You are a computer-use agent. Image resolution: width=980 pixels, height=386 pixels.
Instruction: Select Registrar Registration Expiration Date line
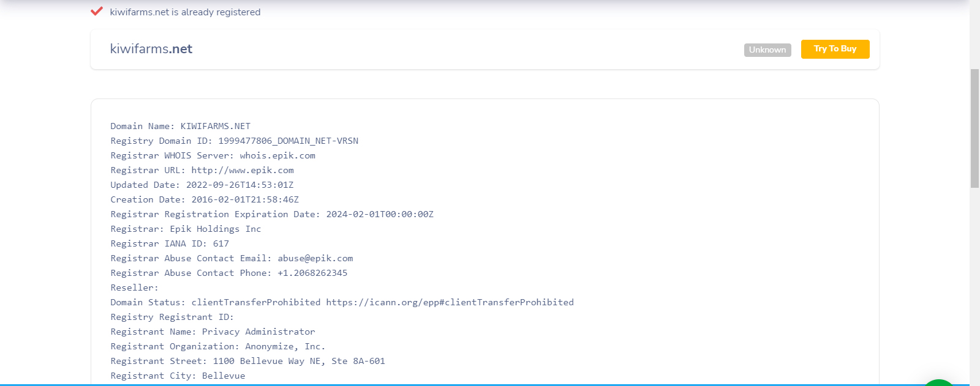pyautogui.click(x=272, y=214)
